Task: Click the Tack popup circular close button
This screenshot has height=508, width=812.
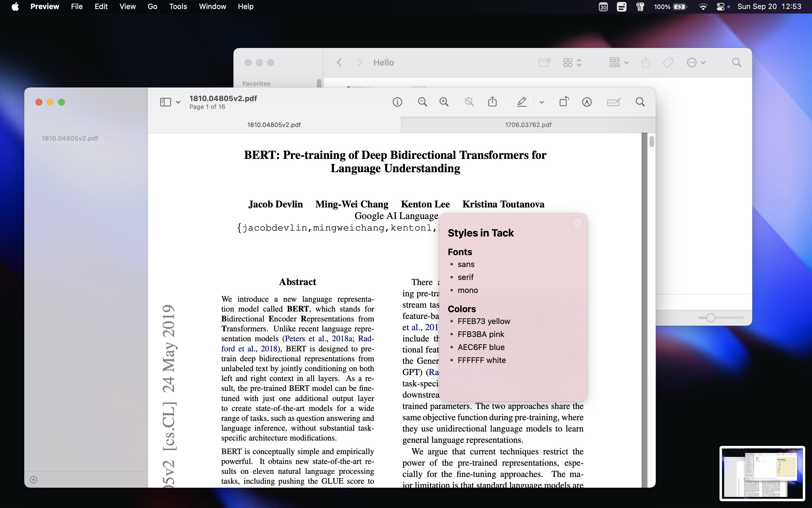Action: pyautogui.click(x=577, y=223)
